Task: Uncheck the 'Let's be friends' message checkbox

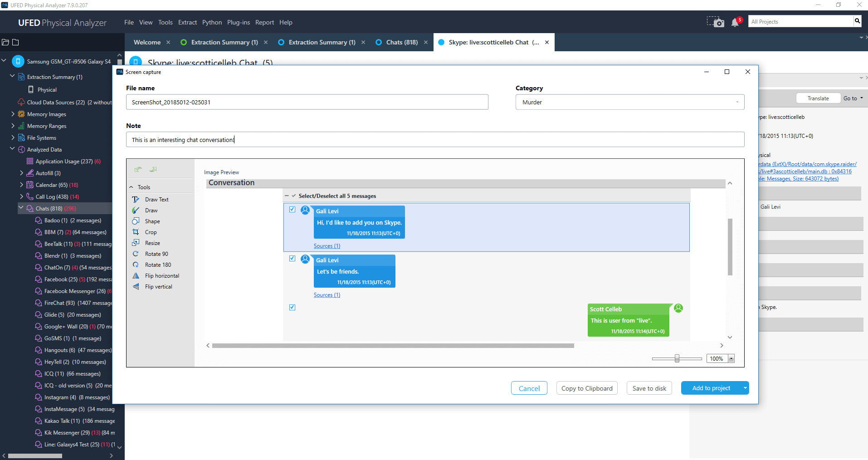Action: point(293,259)
